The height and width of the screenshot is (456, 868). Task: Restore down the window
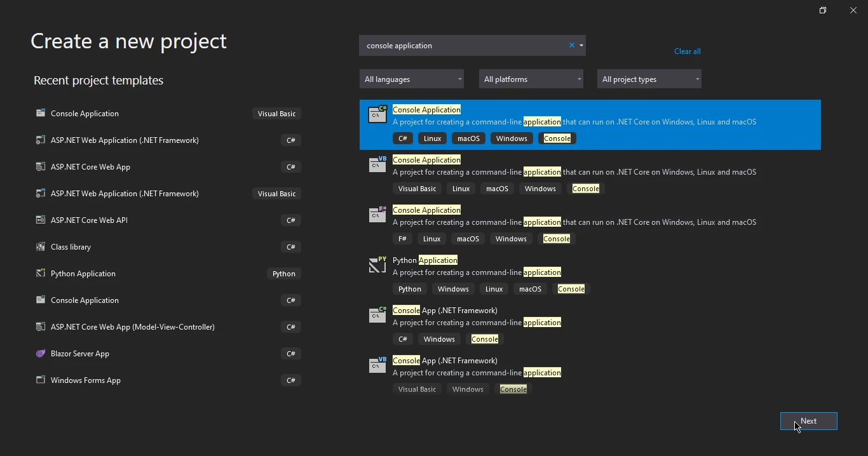coord(823,11)
